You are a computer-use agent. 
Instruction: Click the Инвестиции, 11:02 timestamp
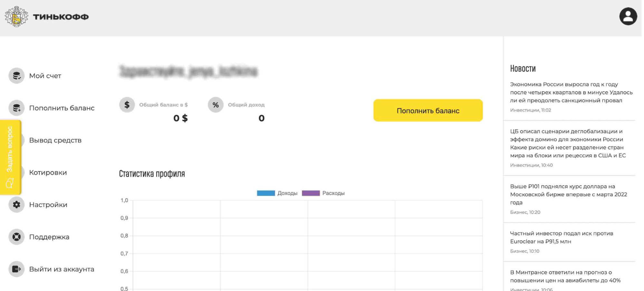tap(530, 110)
